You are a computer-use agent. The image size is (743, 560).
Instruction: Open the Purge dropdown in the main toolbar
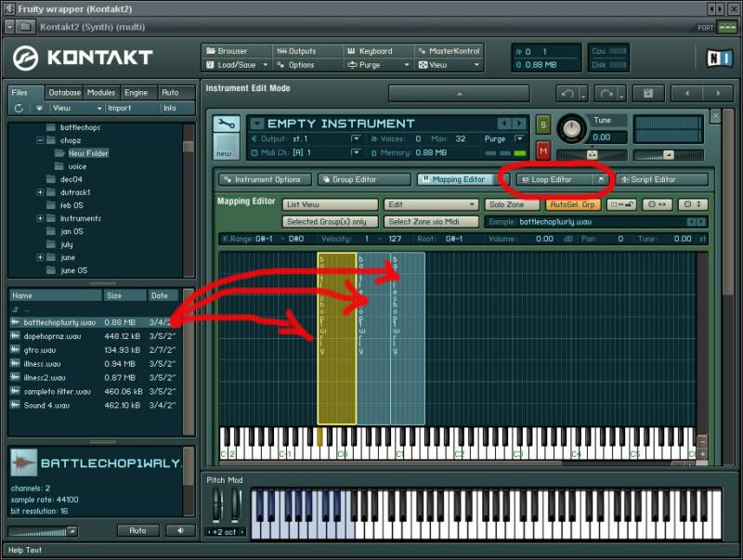tap(378, 64)
